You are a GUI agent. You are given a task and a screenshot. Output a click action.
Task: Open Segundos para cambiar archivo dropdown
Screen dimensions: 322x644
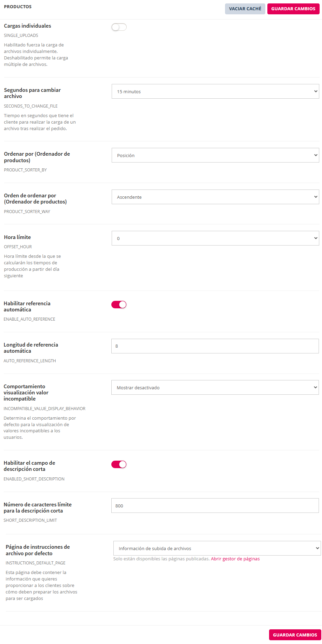point(215,92)
